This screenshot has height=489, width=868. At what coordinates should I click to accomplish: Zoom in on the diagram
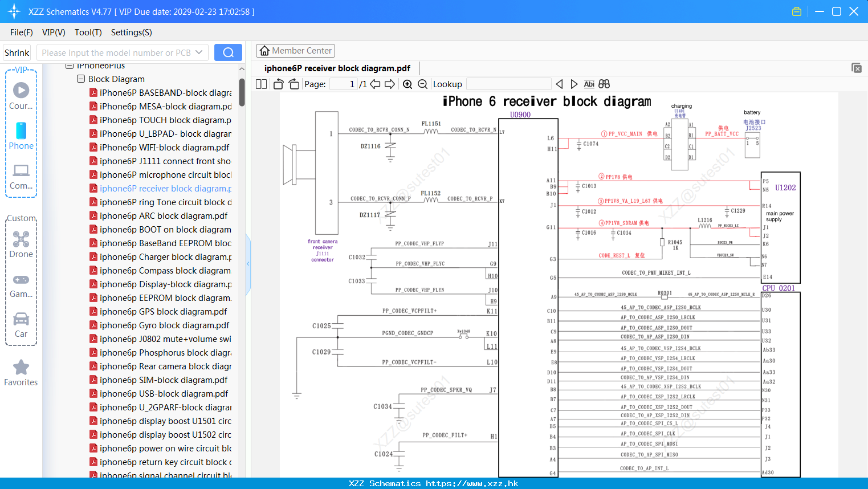pos(407,84)
